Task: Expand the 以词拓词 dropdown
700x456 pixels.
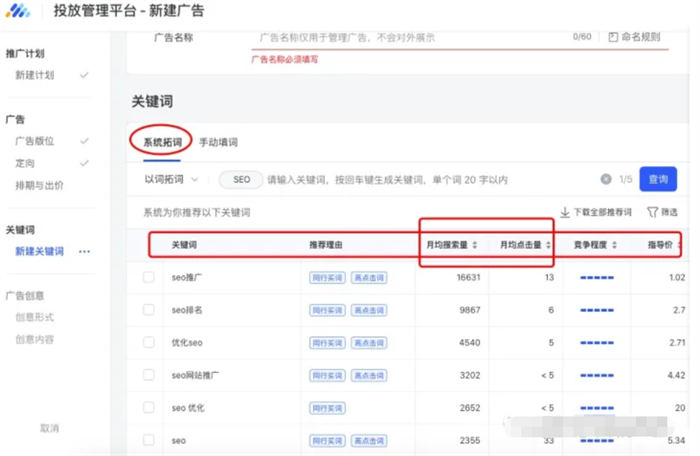Action: pyautogui.click(x=171, y=180)
